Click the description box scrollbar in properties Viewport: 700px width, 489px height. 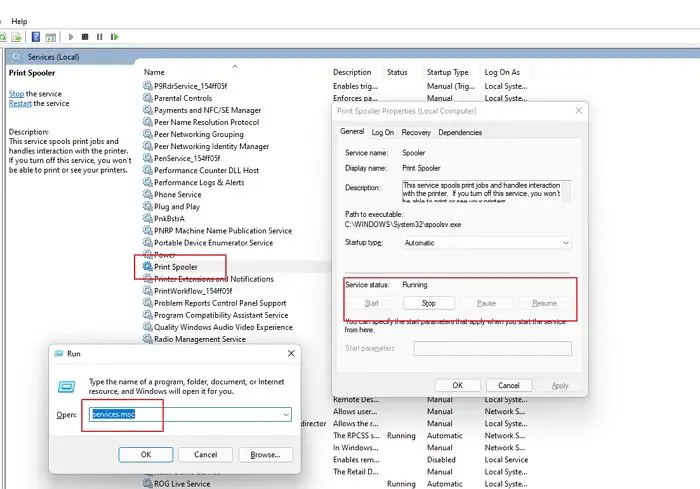[566, 191]
